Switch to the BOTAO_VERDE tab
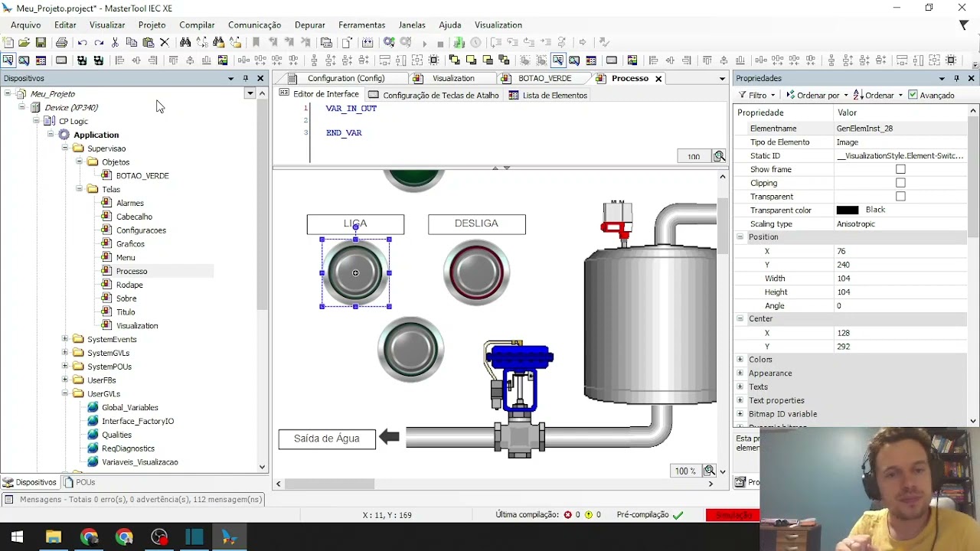Image resolution: width=980 pixels, height=551 pixels. click(544, 78)
